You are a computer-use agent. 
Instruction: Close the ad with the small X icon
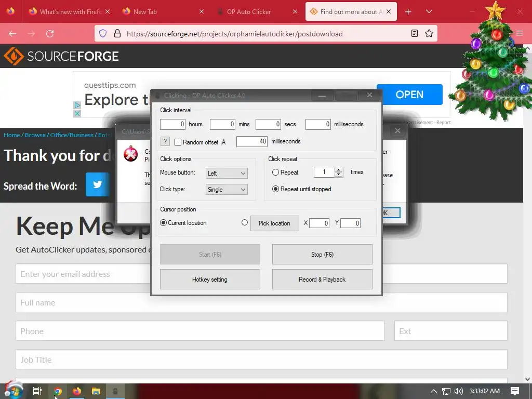[77, 113]
